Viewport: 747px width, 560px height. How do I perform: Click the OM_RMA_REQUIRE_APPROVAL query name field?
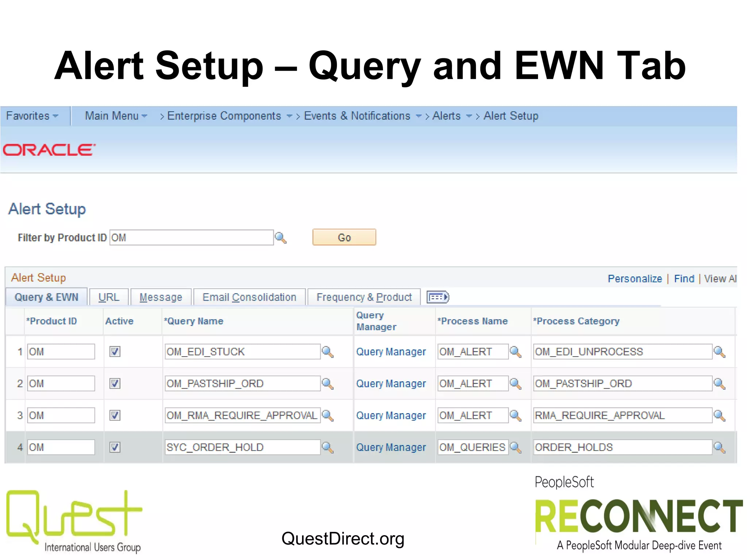coord(243,415)
